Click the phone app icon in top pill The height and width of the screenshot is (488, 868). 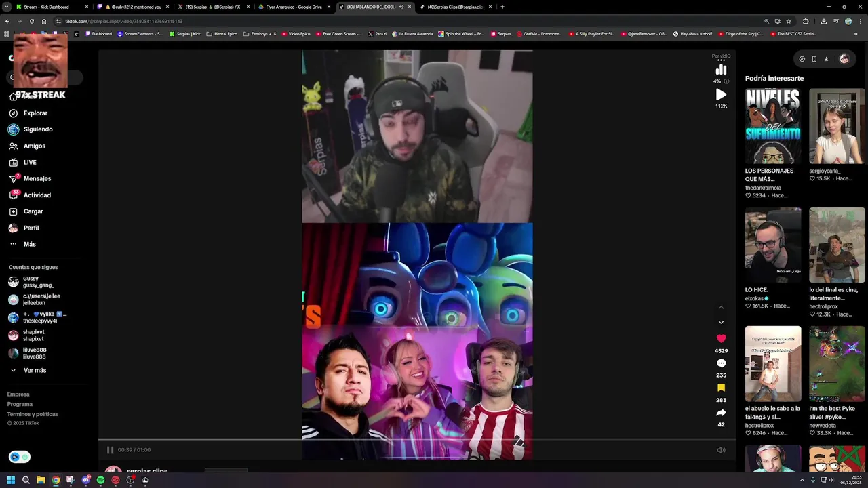(x=814, y=59)
